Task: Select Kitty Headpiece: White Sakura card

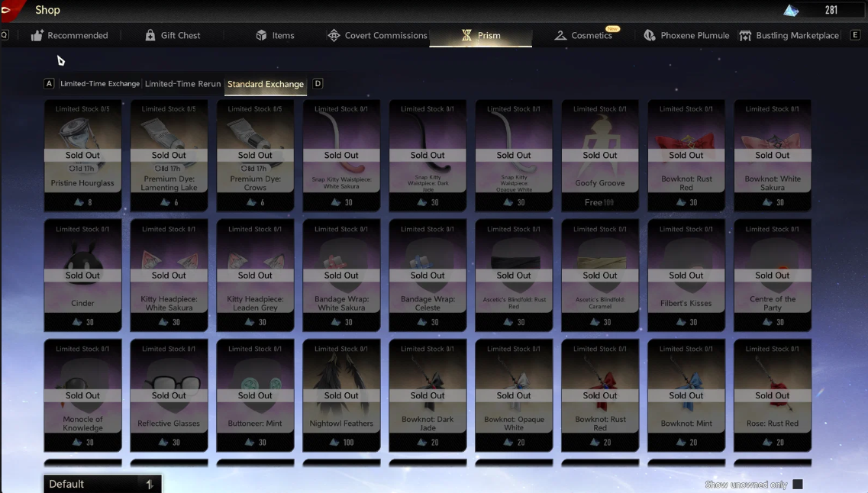Action: point(169,275)
